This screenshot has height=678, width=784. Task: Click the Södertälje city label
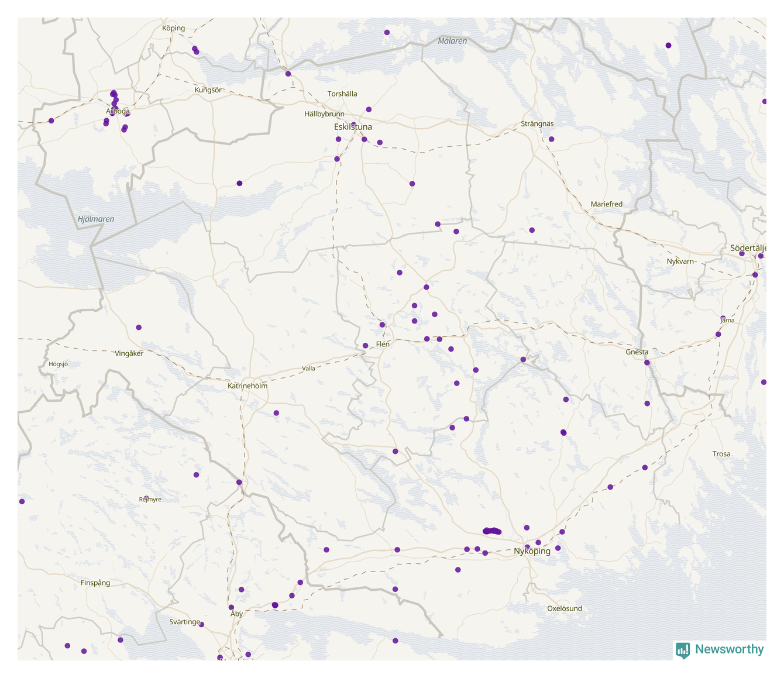(748, 248)
